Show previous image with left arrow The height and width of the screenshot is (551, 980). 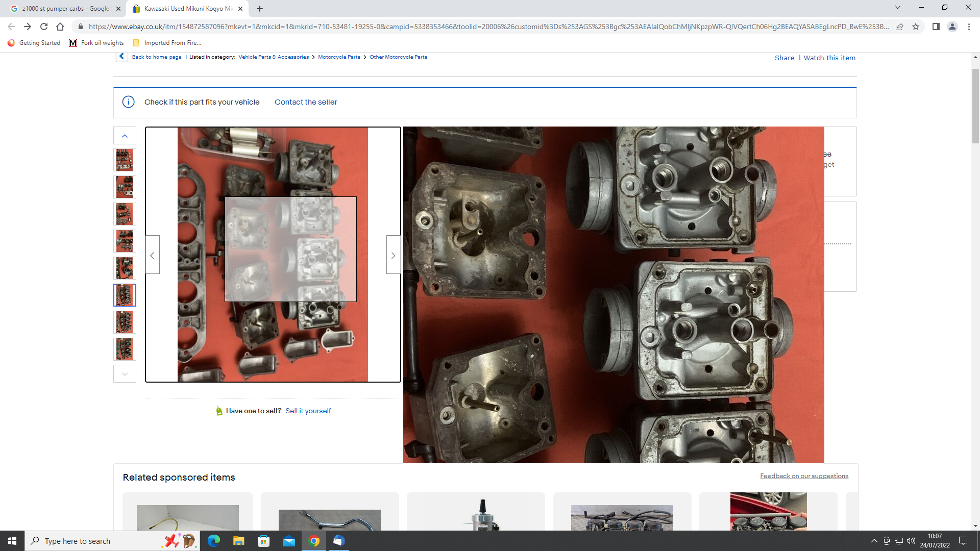(152, 255)
